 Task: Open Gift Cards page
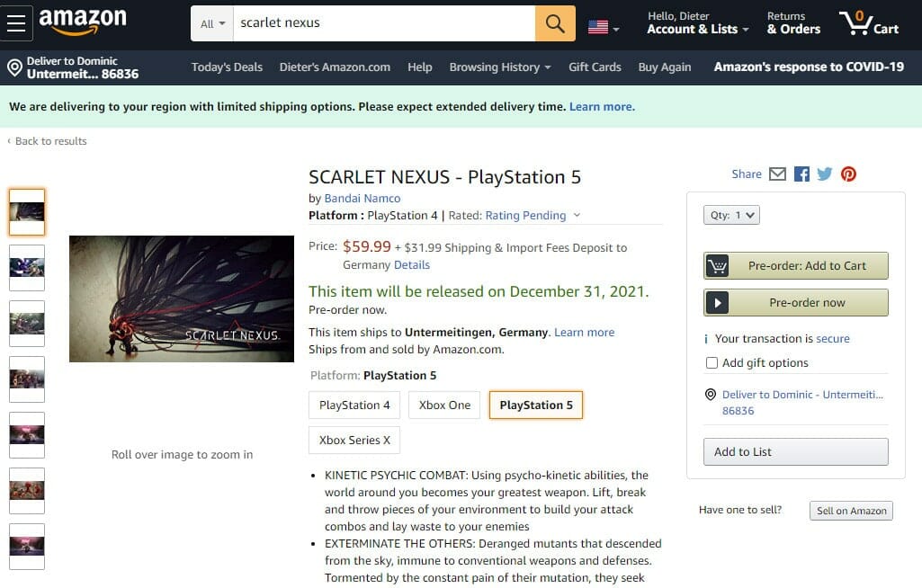tap(595, 67)
